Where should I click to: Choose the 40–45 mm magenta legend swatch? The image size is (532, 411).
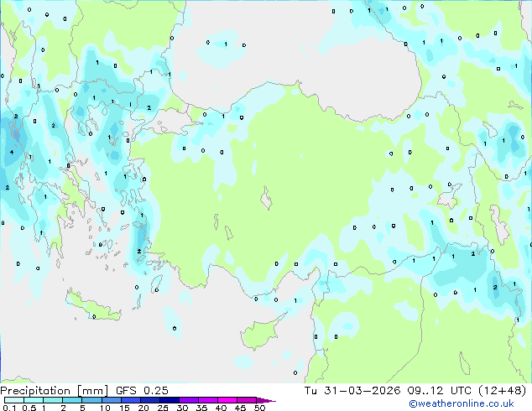(x=227, y=400)
